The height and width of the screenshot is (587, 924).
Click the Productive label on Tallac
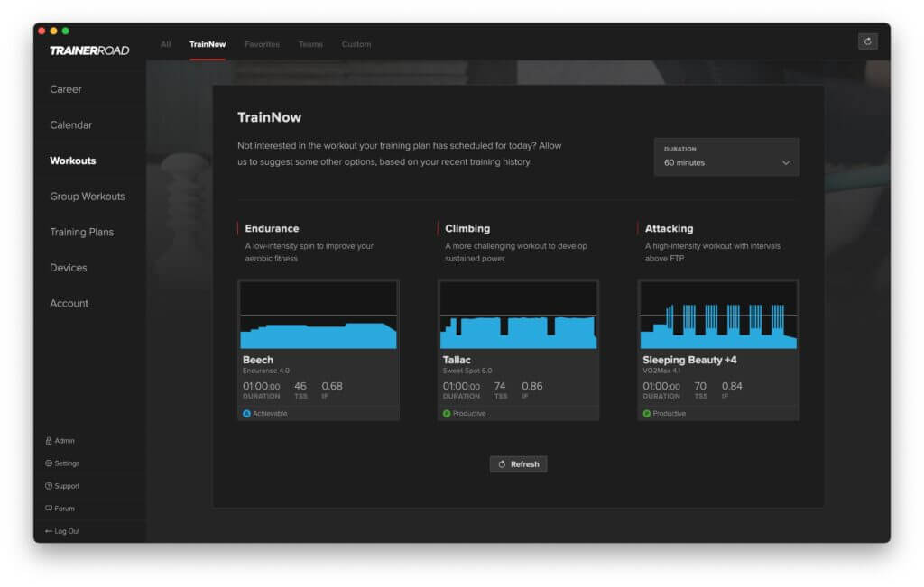469,413
